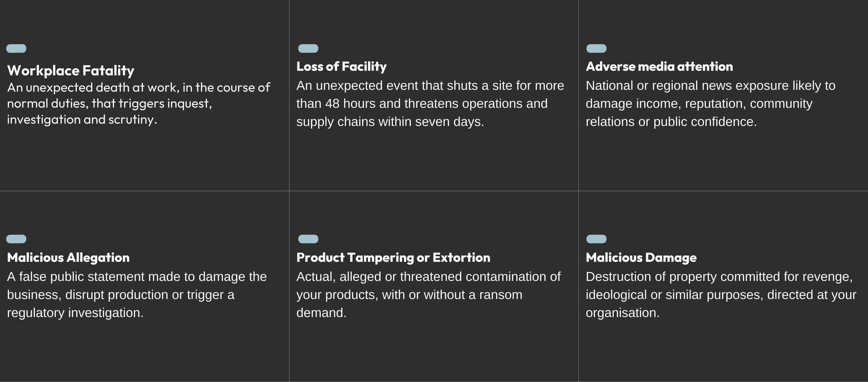Click the pill icon above Product Tampering or Extortion
868x382 pixels.
[x=308, y=239]
